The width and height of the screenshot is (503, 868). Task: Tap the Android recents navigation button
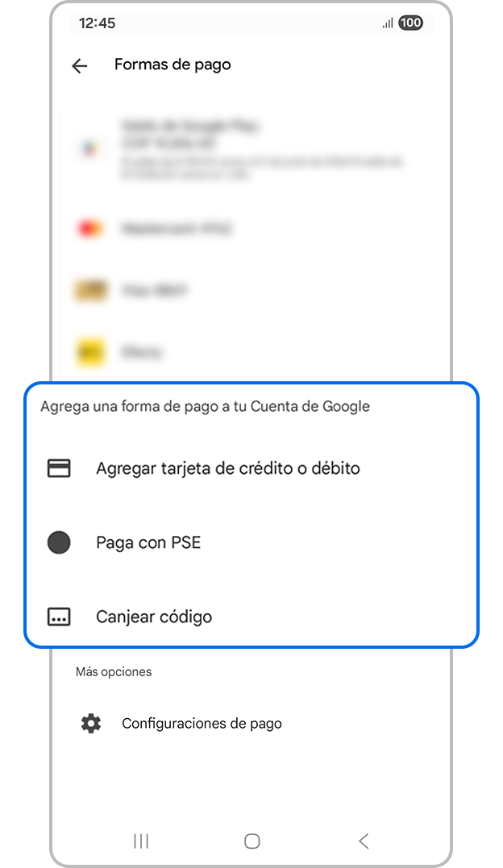click(141, 841)
